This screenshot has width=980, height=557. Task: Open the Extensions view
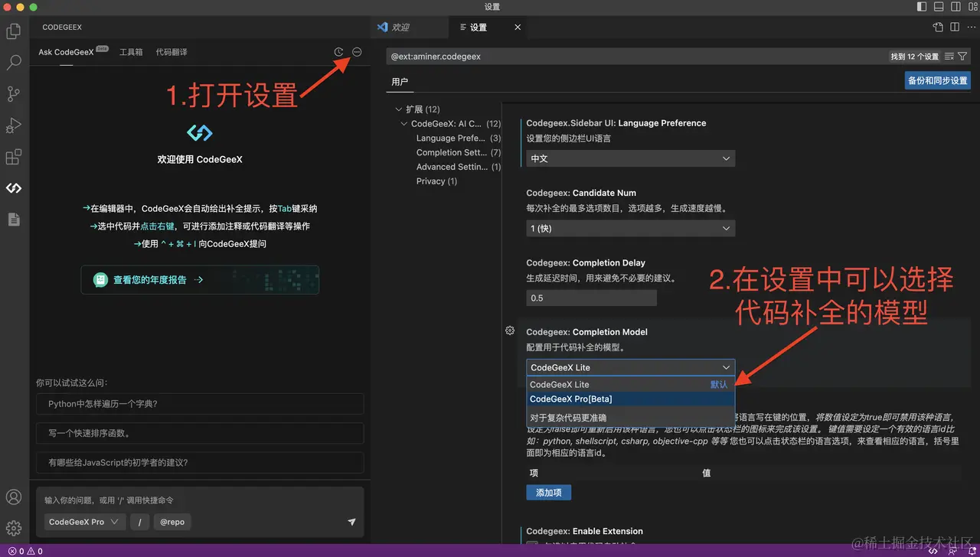[x=14, y=157]
